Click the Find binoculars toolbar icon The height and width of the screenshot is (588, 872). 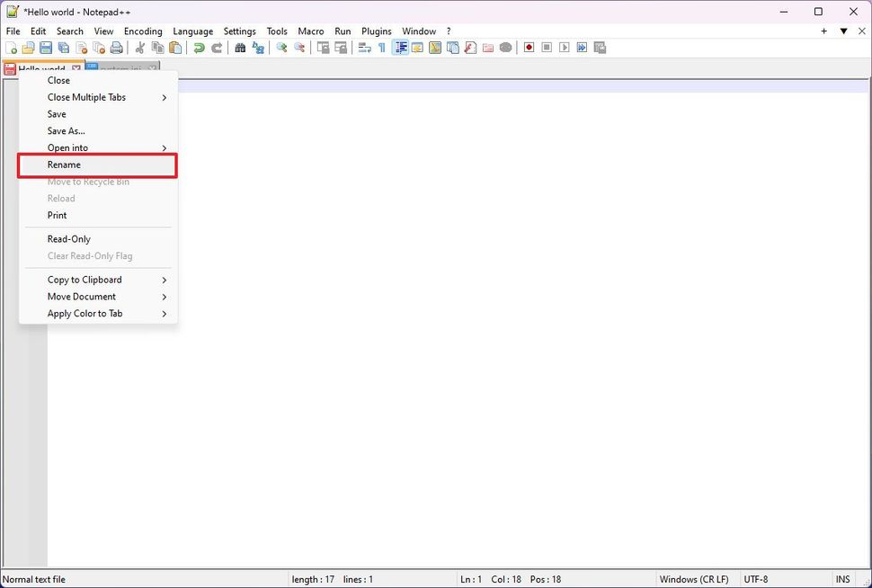pyautogui.click(x=241, y=48)
